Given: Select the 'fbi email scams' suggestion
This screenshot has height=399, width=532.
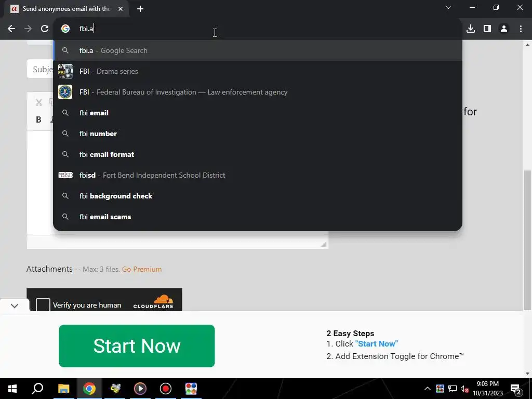Looking at the screenshot, I should [x=258, y=217].
